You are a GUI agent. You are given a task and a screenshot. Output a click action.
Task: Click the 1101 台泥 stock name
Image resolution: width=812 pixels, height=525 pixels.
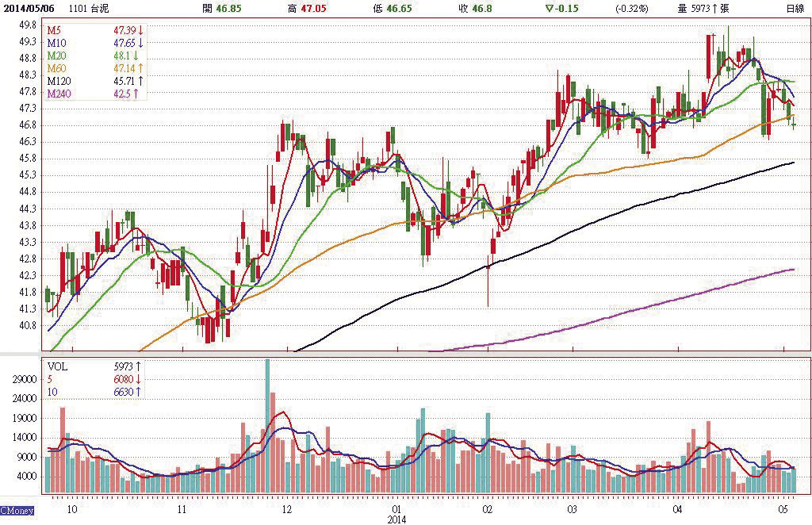point(88,8)
